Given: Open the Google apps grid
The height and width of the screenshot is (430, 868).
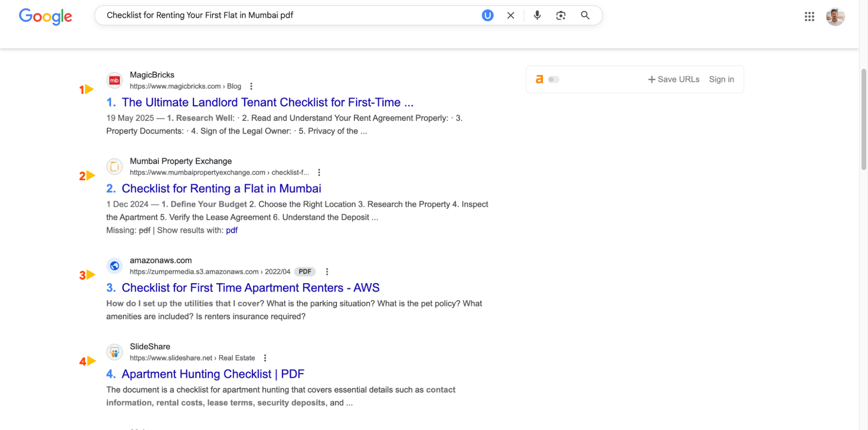Looking at the screenshot, I should [809, 17].
